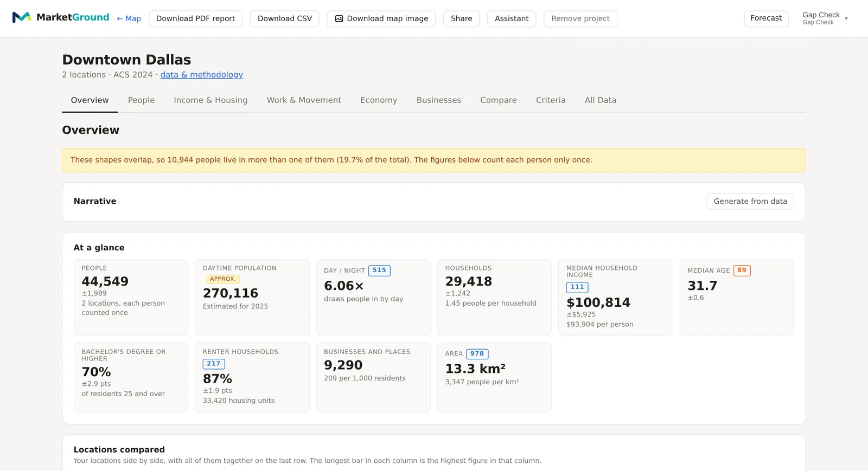
Task: Download the PDF report
Action: (x=195, y=18)
